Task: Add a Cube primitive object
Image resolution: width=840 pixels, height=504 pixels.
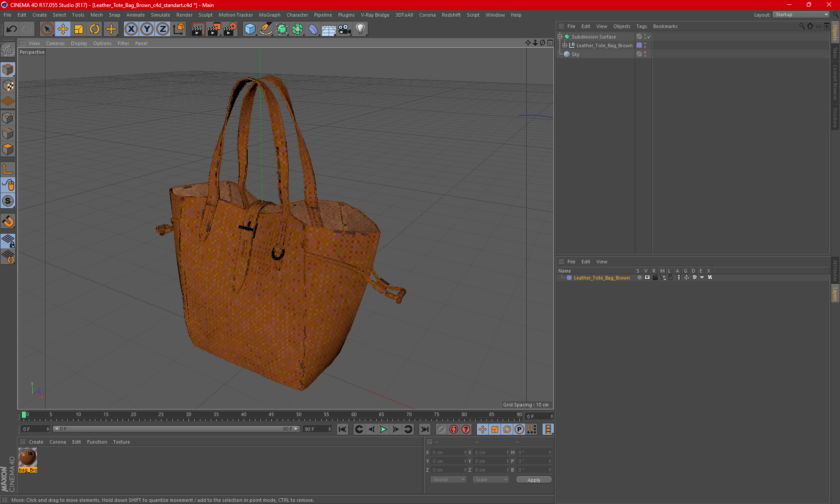Action: pos(250,29)
